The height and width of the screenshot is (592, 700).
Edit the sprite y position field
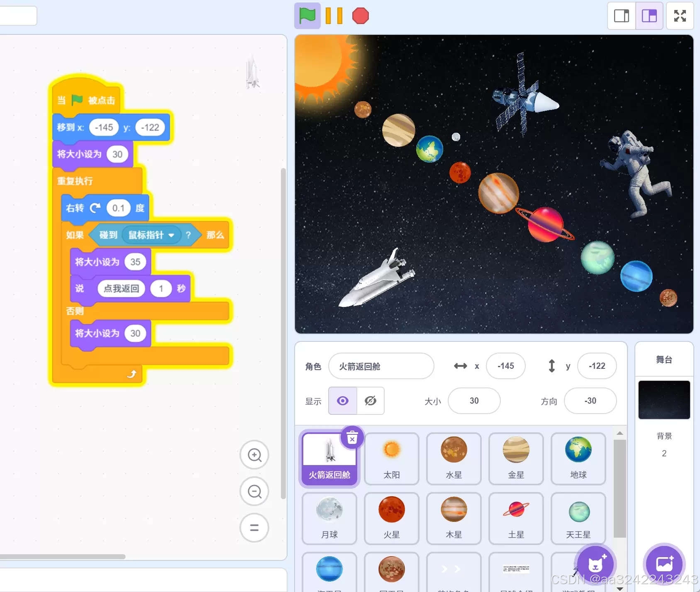pos(597,366)
